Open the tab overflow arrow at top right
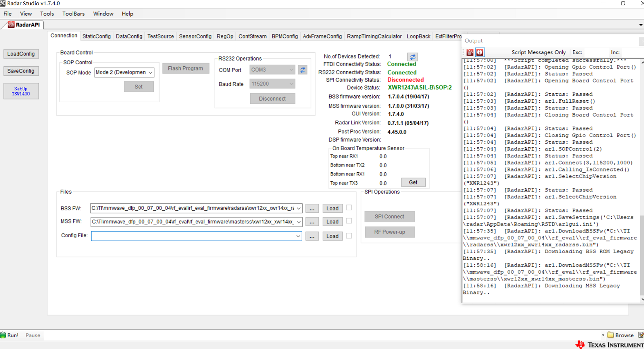This screenshot has height=349, width=644. click(641, 25)
